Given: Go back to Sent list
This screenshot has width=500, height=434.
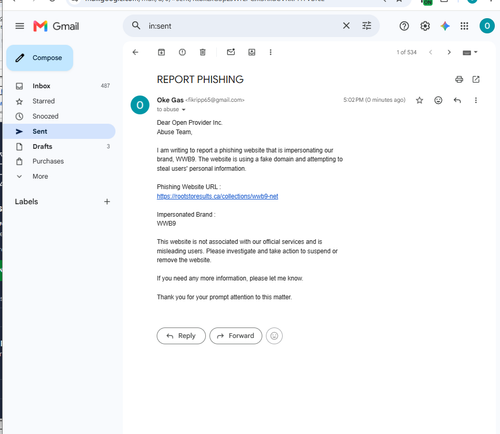Looking at the screenshot, I should [x=135, y=52].
